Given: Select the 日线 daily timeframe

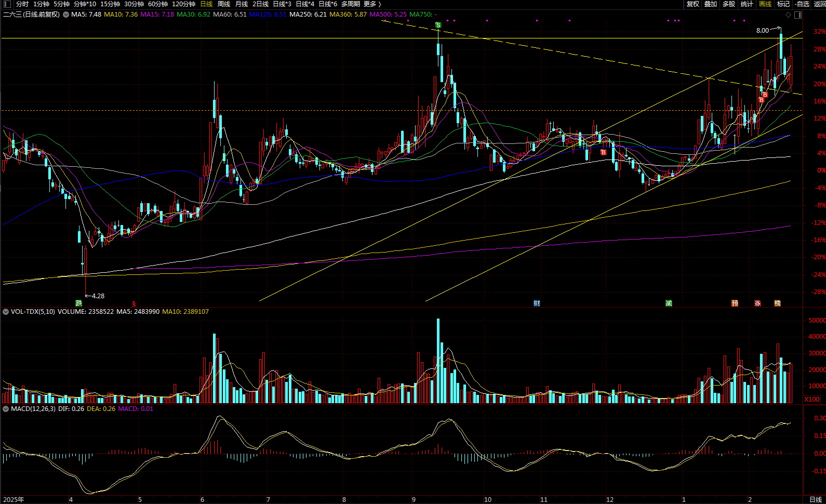Looking at the screenshot, I should [x=206, y=4].
